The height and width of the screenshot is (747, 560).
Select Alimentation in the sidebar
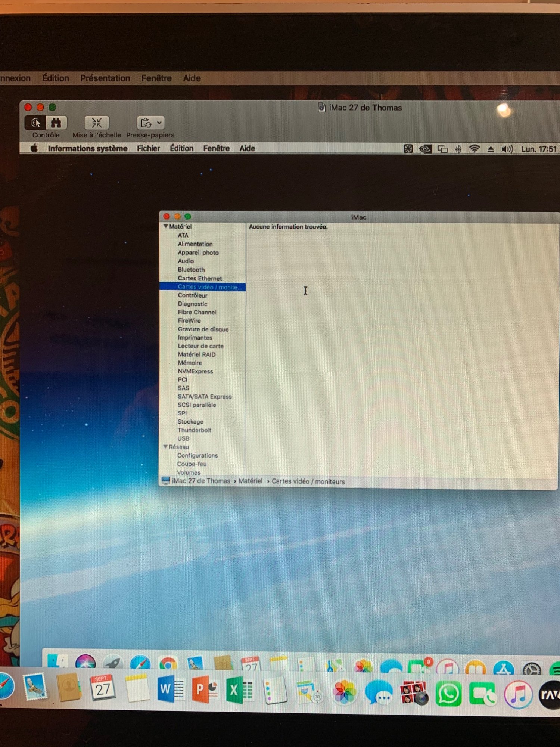click(x=195, y=244)
